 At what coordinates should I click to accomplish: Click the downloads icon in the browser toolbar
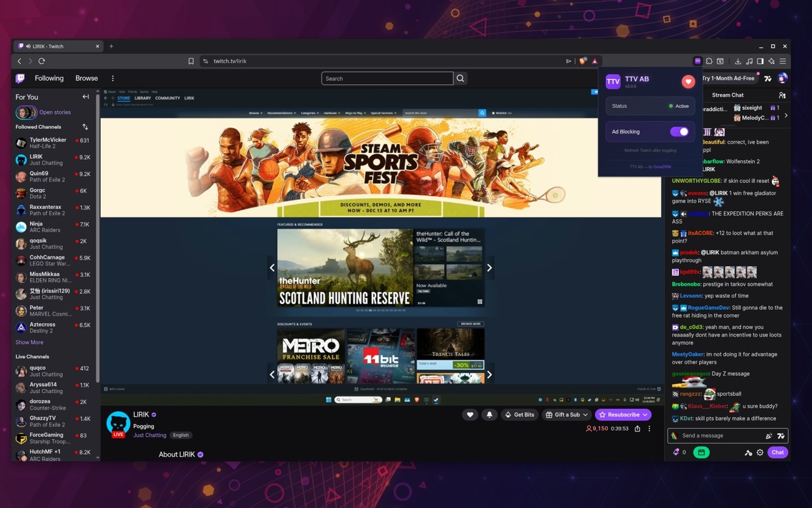point(738,61)
